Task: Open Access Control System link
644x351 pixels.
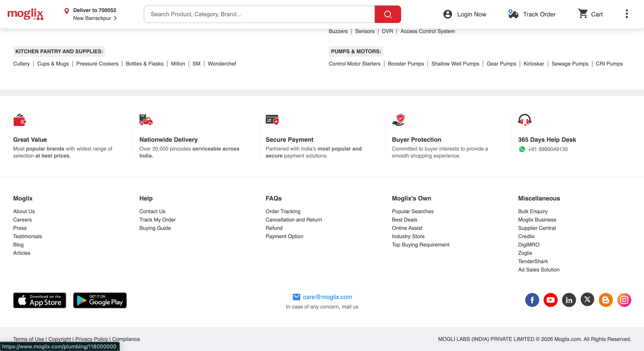Action: [427, 31]
